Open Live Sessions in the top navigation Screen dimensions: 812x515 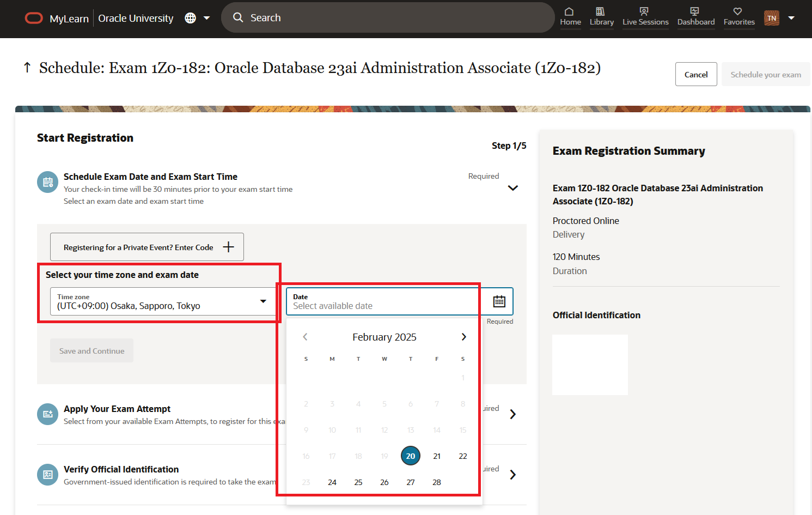645,17
